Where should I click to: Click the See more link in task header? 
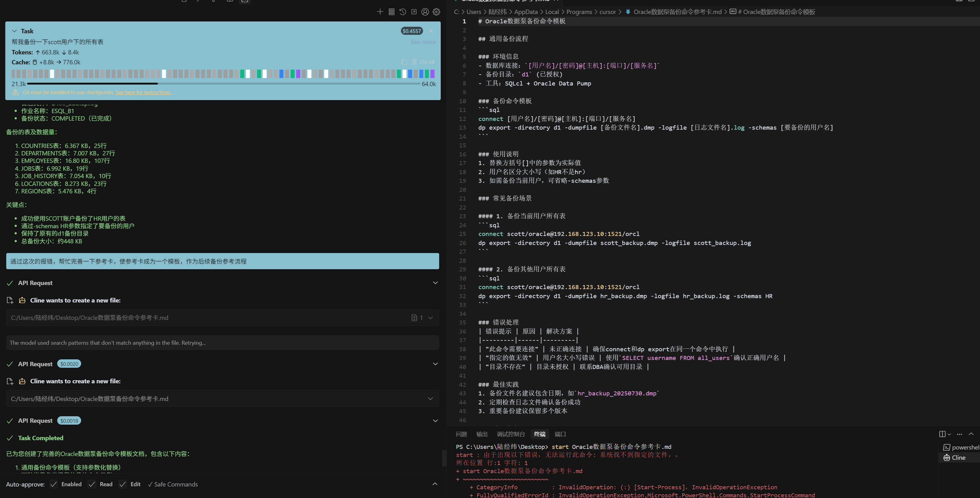423,42
